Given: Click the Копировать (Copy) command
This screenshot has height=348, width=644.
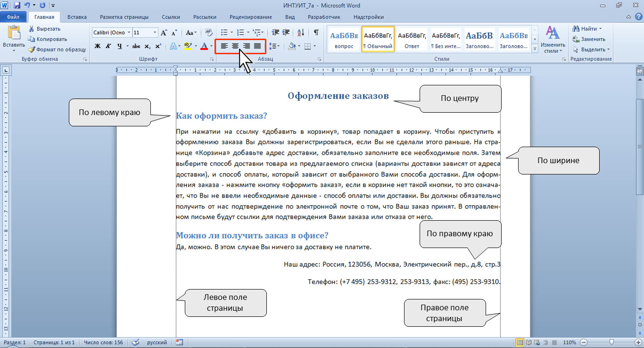Looking at the screenshot, I should pos(47,39).
